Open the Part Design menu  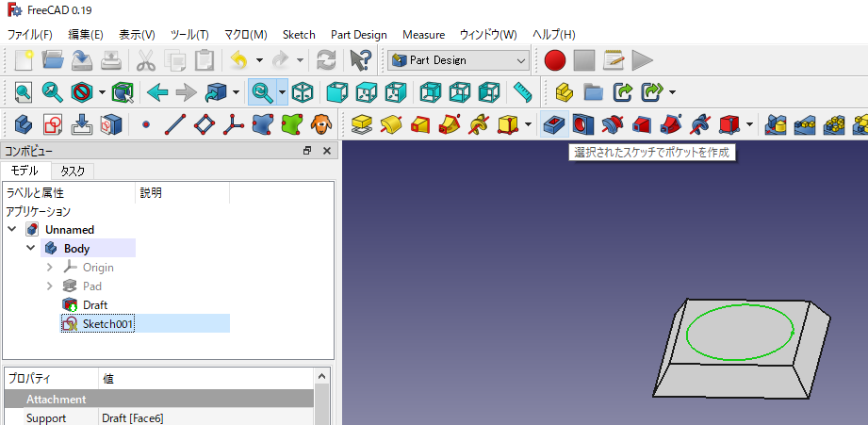pos(359,34)
